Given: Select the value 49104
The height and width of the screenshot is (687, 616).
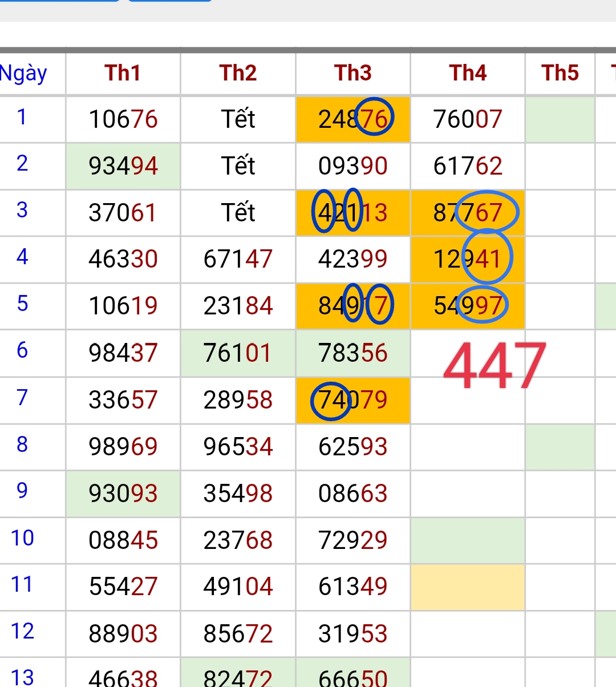Looking at the screenshot, I should click(238, 587).
